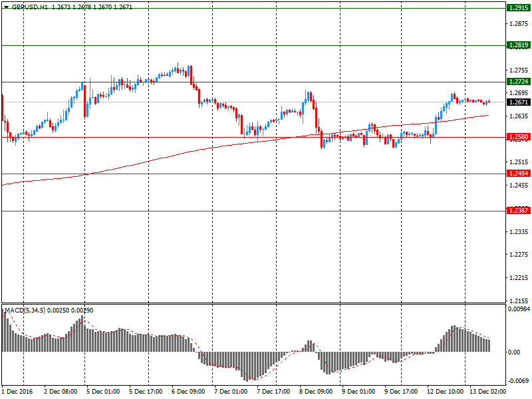Click the MACD scale value 0.00984
Viewport: 532px width, 399px height.
[x=519, y=309]
